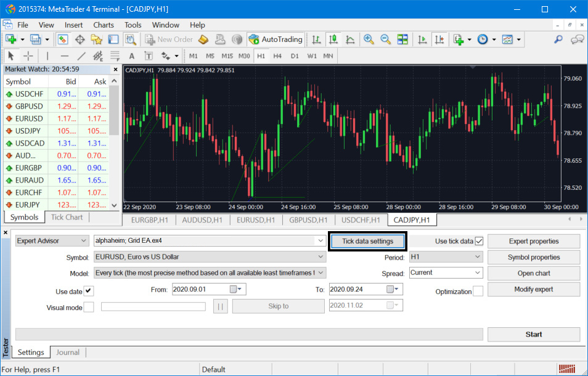This screenshot has width=588, height=376.
Task: Open the Expert Advisor type dropdown
Action: (x=52, y=240)
